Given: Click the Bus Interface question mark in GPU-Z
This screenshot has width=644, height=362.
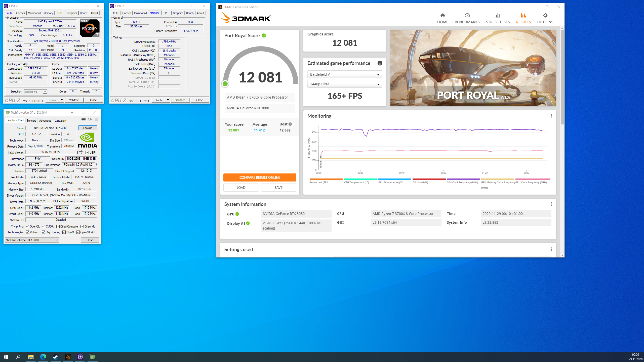Looking at the screenshot, I should (96, 165).
